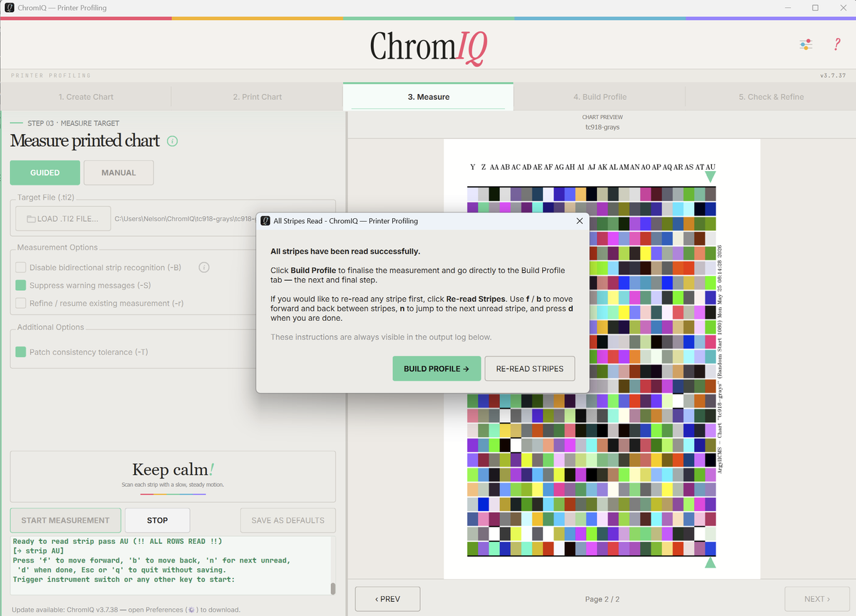Click the 'tc918-grays' chart name label
Screen dimensions: 856x616
[x=602, y=127]
